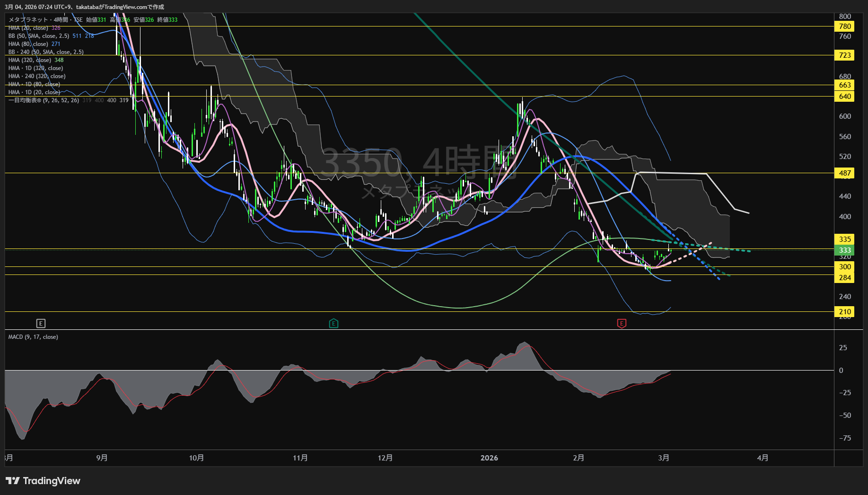
Task: Select the Ichimoku 一目均衡表 legend entry
Action: click(44, 100)
